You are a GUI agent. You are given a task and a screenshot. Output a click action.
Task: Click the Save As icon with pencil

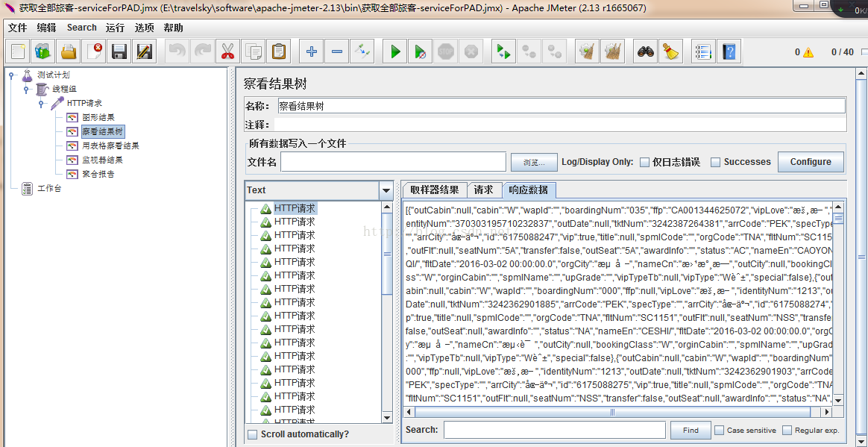(x=145, y=51)
